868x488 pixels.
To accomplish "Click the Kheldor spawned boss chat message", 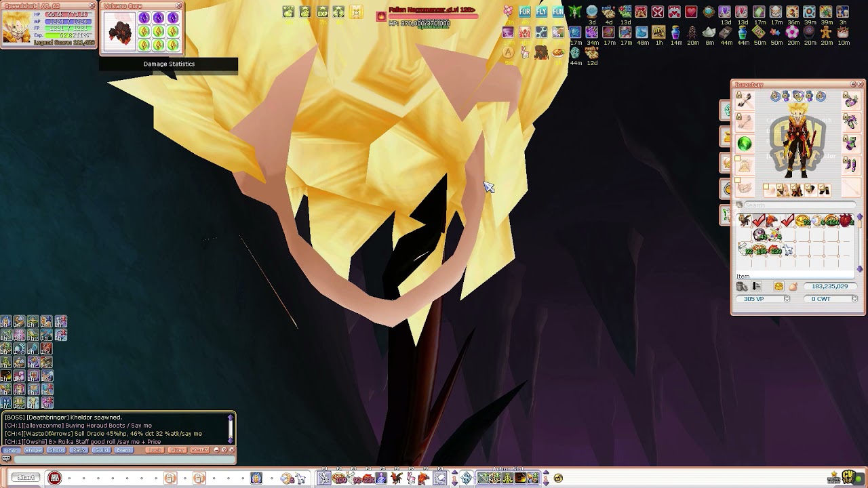I will (63, 418).
